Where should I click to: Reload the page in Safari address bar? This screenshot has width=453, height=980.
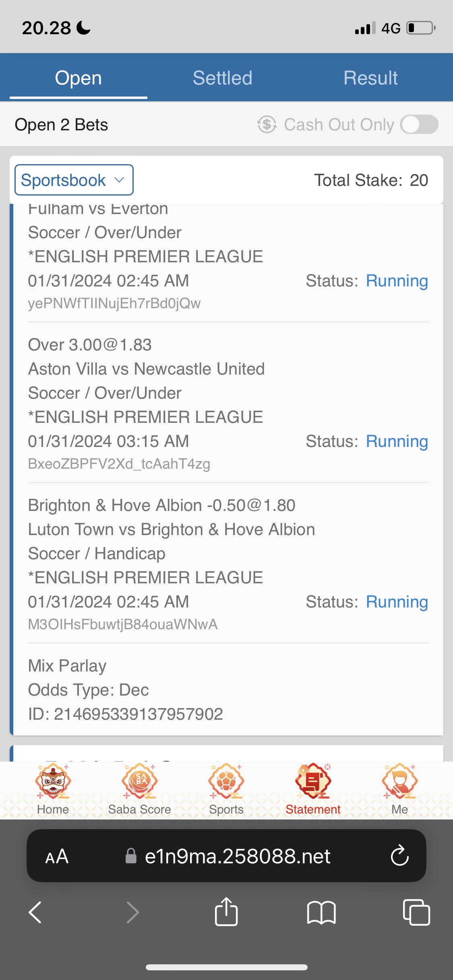click(x=399, y=855)
